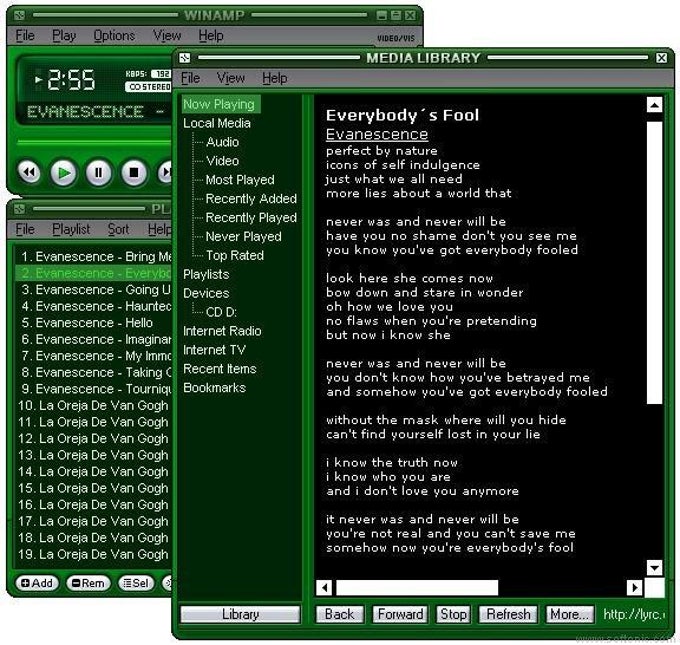This screenshot has width=680, height=645.
Task: Open the Playlist menu in the playlist window
Action: pyautogui.click(x=71, y=229)
